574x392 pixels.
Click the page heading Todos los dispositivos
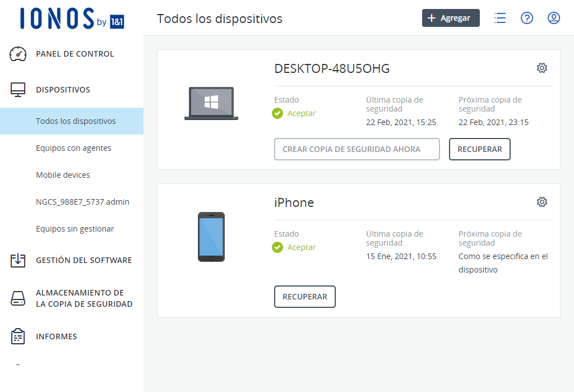pyautogui.click(x=220, y=19)
